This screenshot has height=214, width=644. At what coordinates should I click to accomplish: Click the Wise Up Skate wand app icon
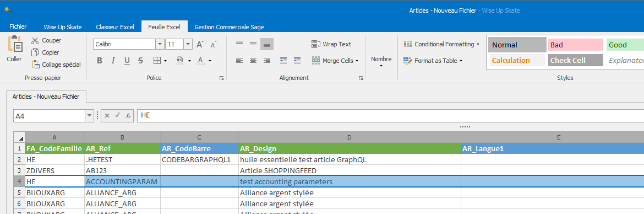click(x=7, y=10)
